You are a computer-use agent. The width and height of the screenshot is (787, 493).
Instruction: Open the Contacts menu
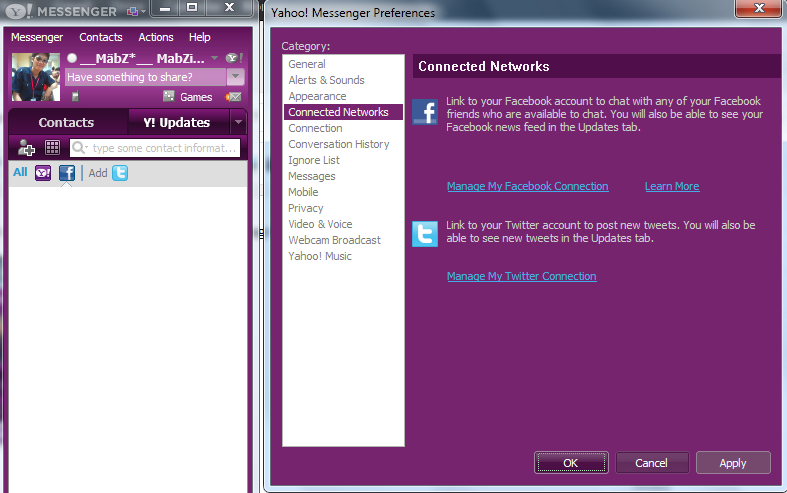101,37
